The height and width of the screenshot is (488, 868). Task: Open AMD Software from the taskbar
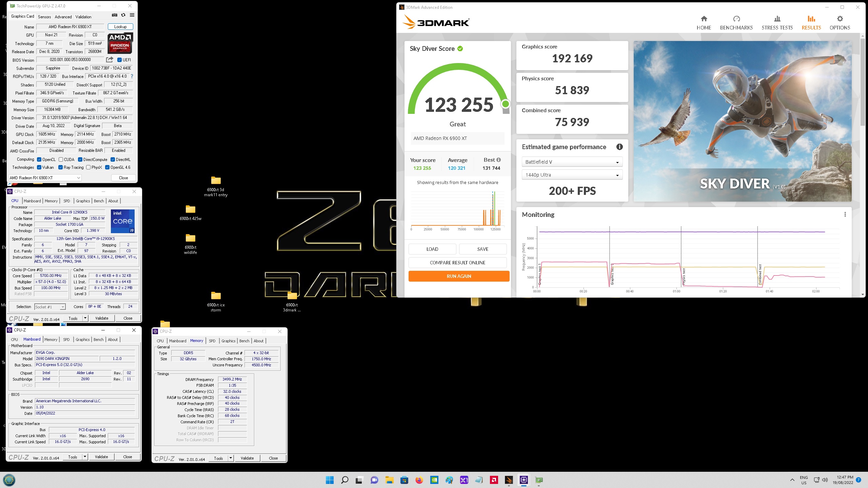[x=494, y=480]
